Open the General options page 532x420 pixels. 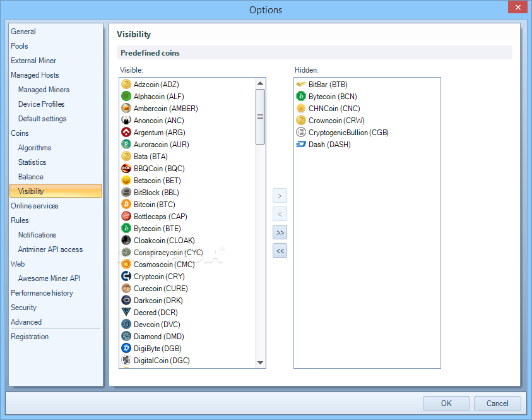[x=23, y=32]
